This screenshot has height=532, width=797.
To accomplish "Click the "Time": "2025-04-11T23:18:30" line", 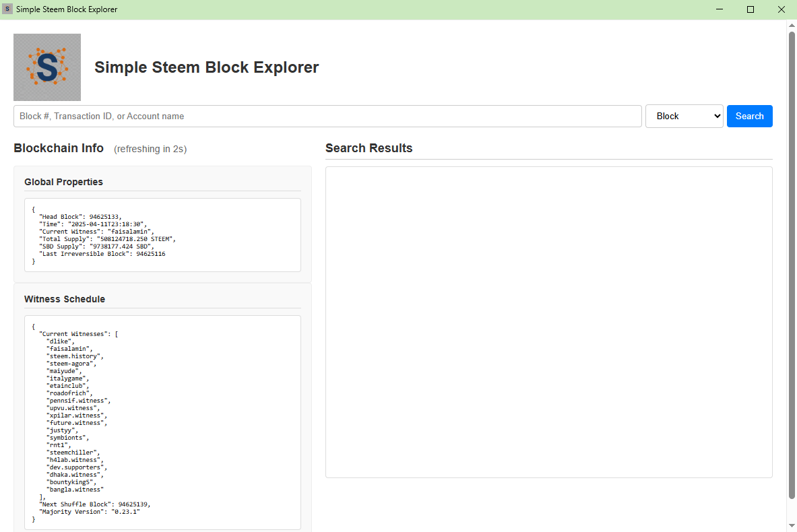I will (94, 224).
